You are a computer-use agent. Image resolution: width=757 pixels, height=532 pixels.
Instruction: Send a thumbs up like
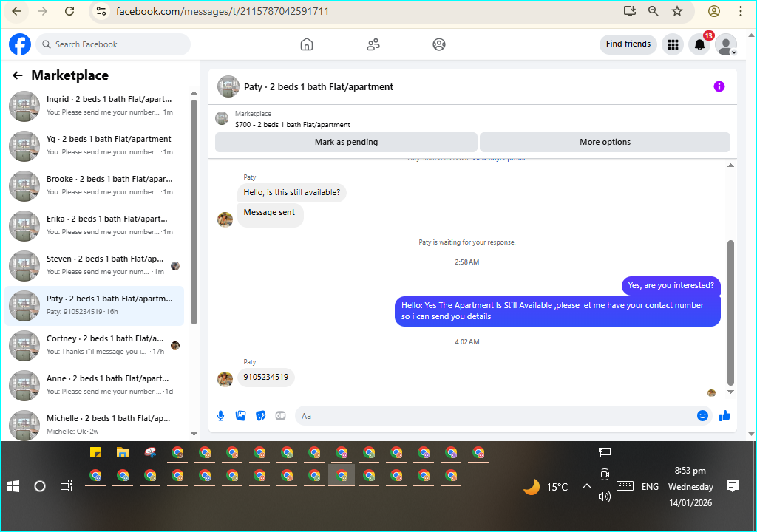(x=724, y=416)
